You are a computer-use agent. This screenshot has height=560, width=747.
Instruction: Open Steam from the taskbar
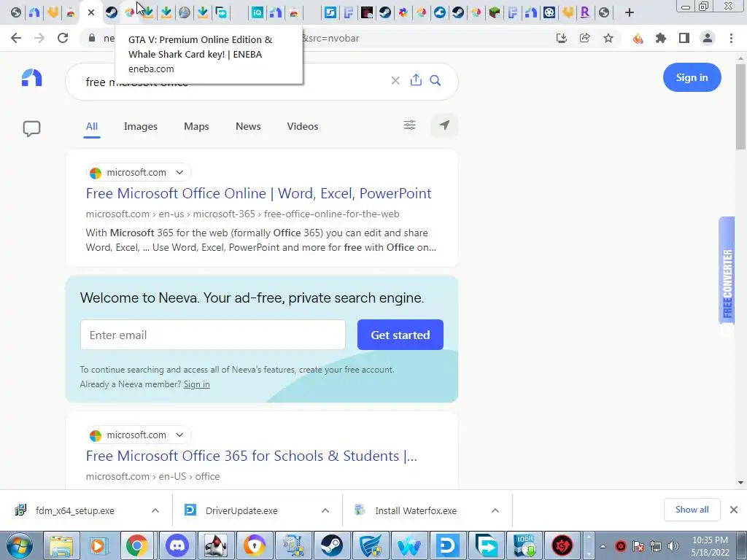(x=332, y=545)
